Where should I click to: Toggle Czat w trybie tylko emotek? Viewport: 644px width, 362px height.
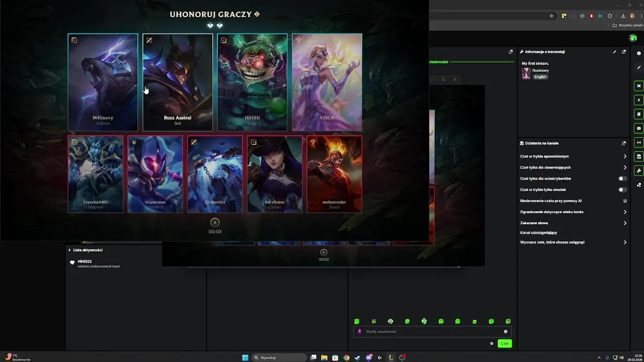coord(622,190)
